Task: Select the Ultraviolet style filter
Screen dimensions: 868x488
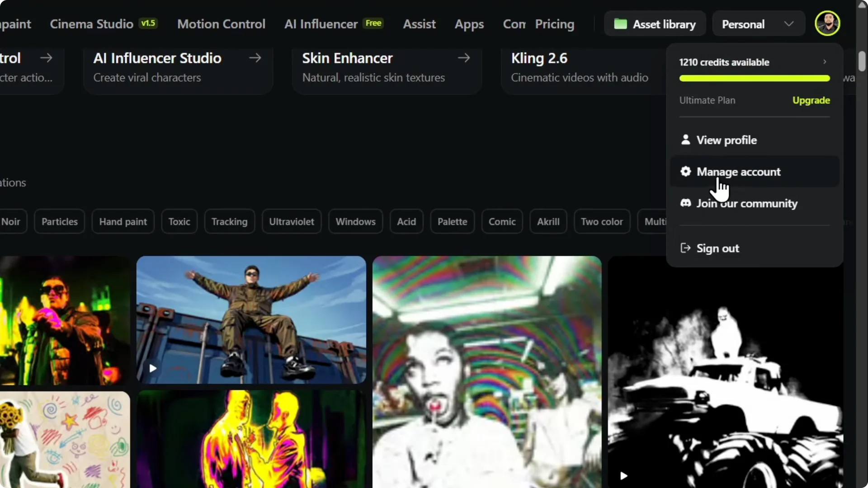Action: coord(291,221)
